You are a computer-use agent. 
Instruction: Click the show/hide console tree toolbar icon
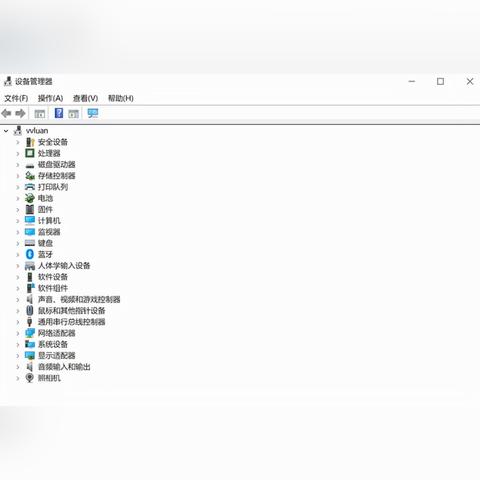tap(40, 114)
